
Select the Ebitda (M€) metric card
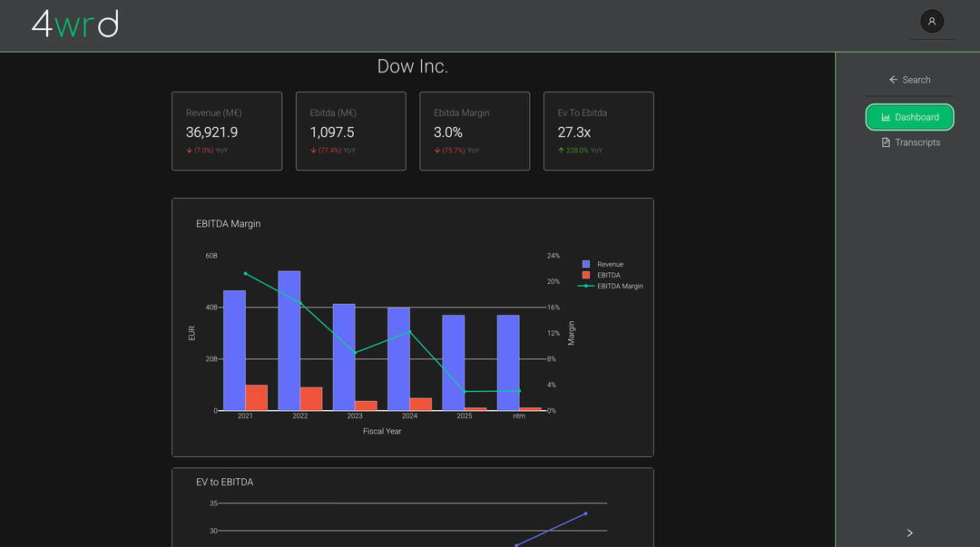tap(350, 131)
